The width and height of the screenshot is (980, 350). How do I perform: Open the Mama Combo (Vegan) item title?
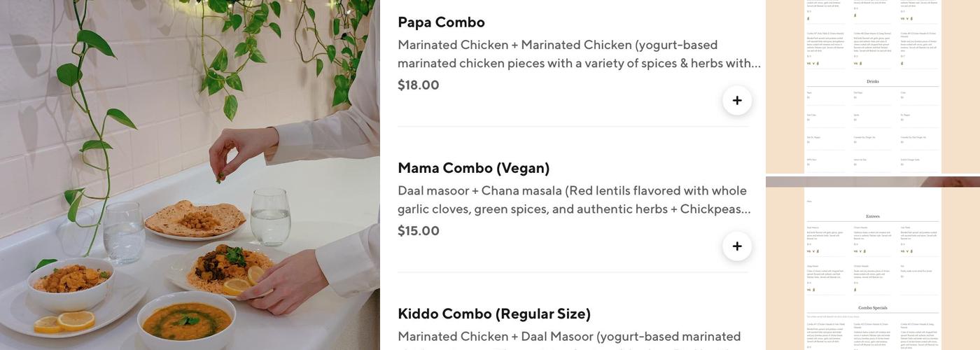point(473,168)
